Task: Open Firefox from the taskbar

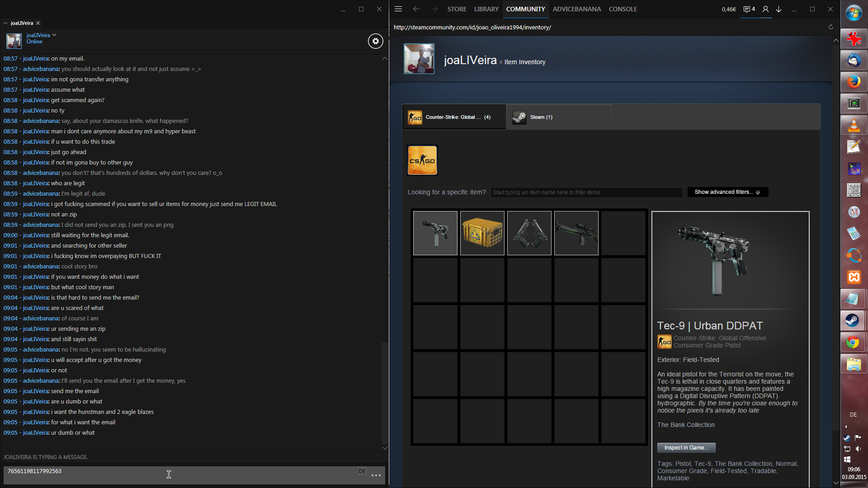Action: pos(854,82)
